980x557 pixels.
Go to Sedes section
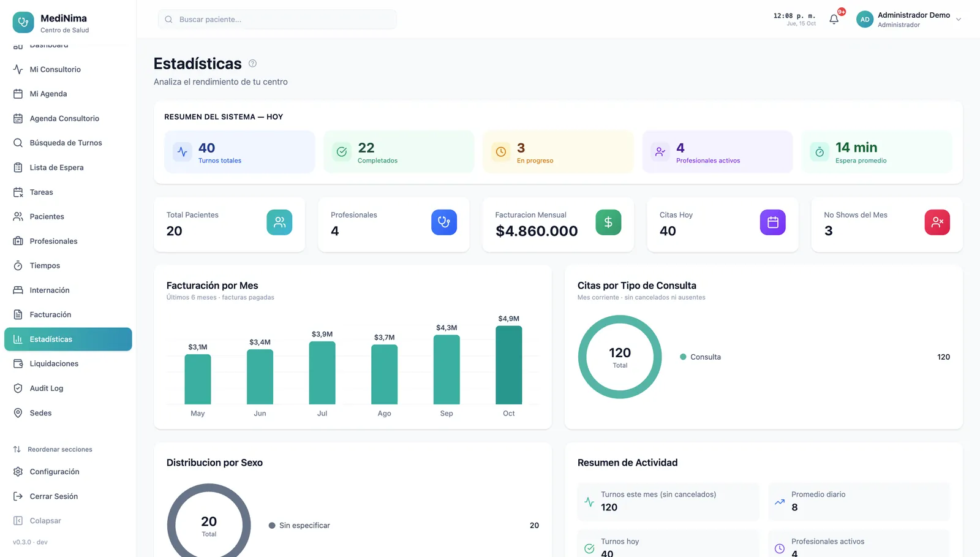68,413
